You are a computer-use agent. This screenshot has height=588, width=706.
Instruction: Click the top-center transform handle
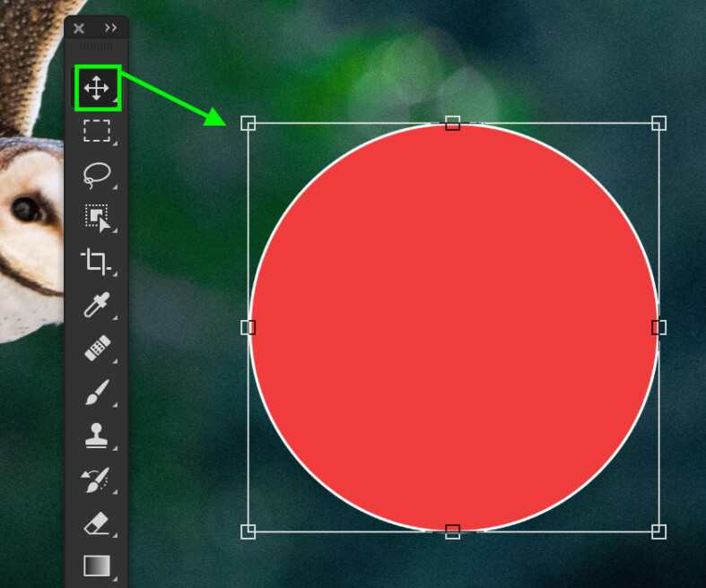453,123
